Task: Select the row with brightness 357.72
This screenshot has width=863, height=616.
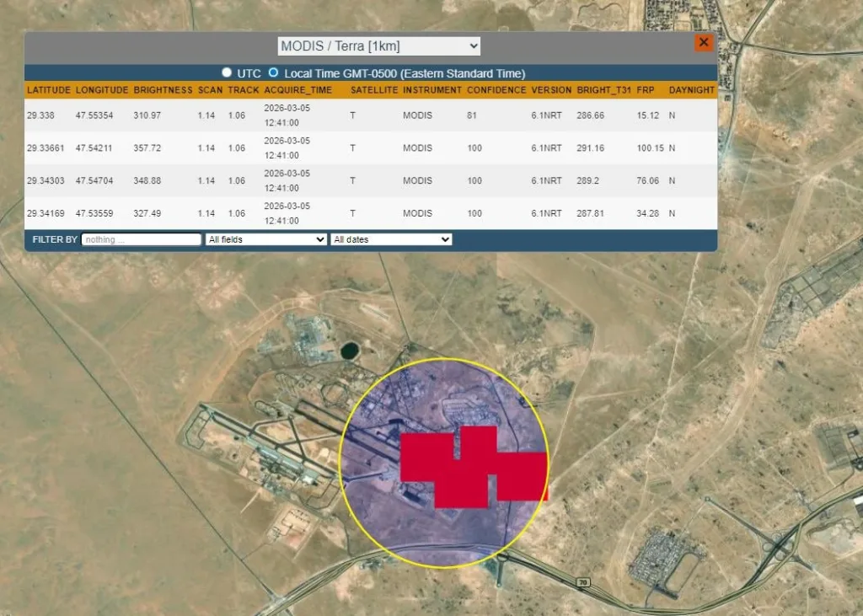Action: (x=371, y=147)
